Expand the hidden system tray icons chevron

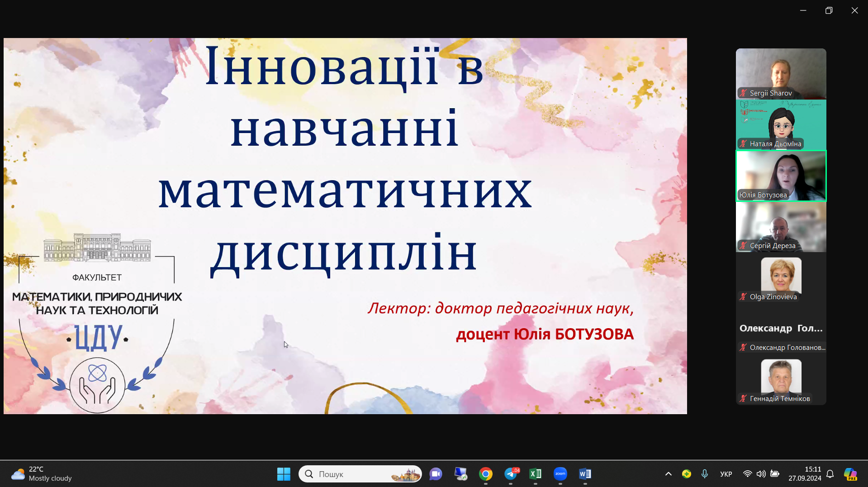point(668,474)
